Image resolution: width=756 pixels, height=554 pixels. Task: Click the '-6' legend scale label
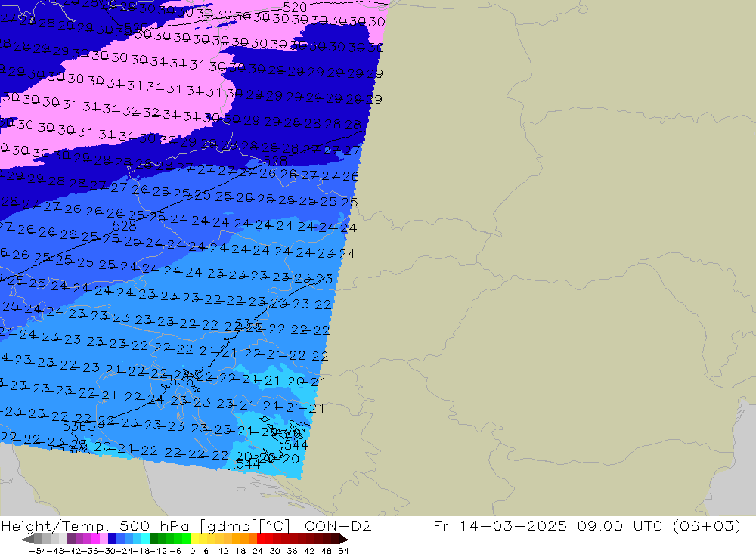coord(175,551)
